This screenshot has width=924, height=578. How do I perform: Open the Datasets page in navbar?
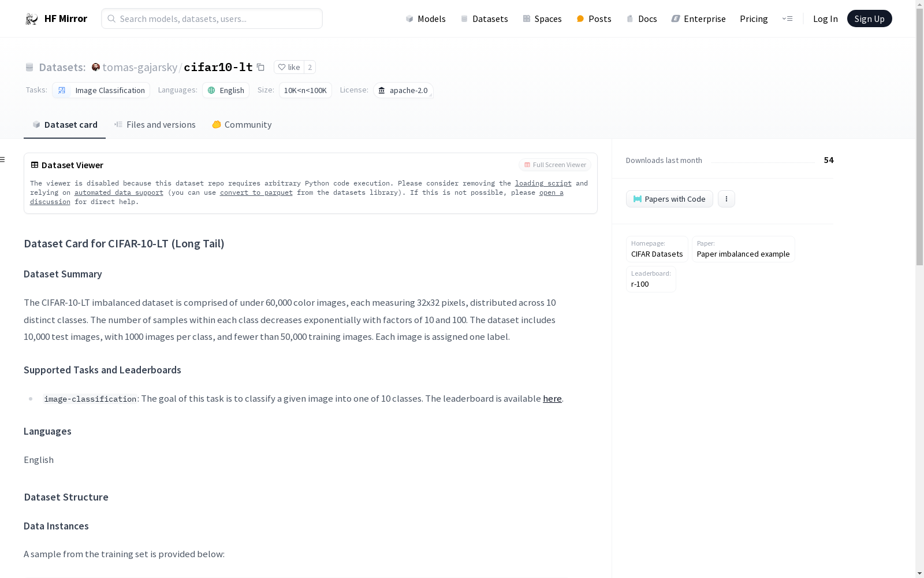(484, 18)
